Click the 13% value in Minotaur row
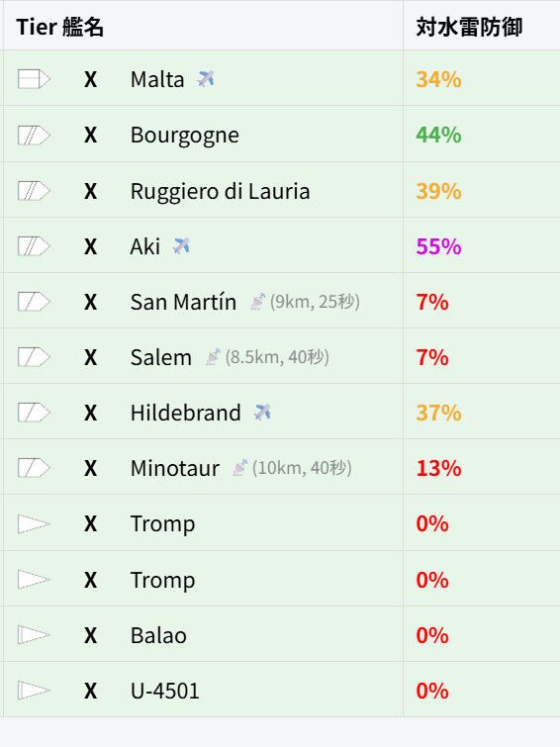This screenshot has height=747, width=560. pyautogui.click(x=438, y=468)
